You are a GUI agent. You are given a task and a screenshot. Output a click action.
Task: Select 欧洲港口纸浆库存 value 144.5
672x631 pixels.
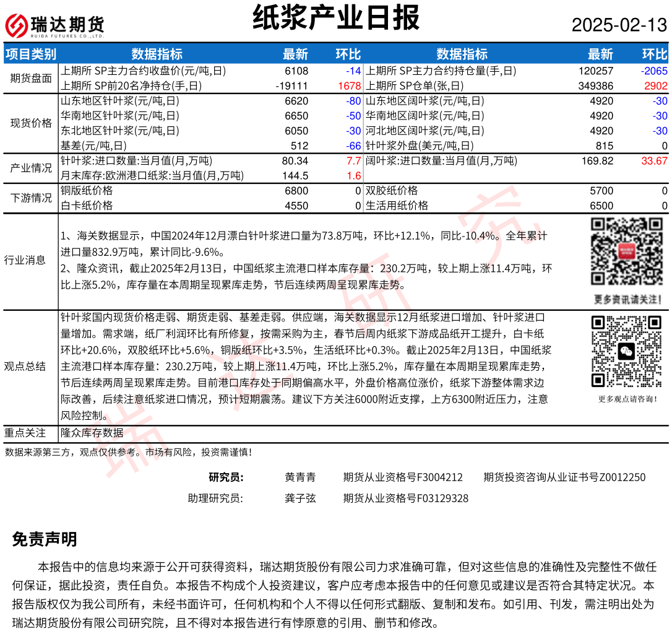pos(295,176)
